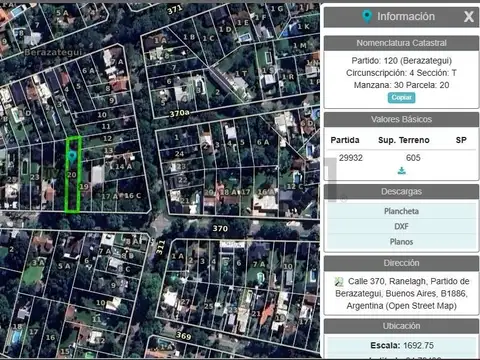Click street label 369 on the map

click(183, 335)
